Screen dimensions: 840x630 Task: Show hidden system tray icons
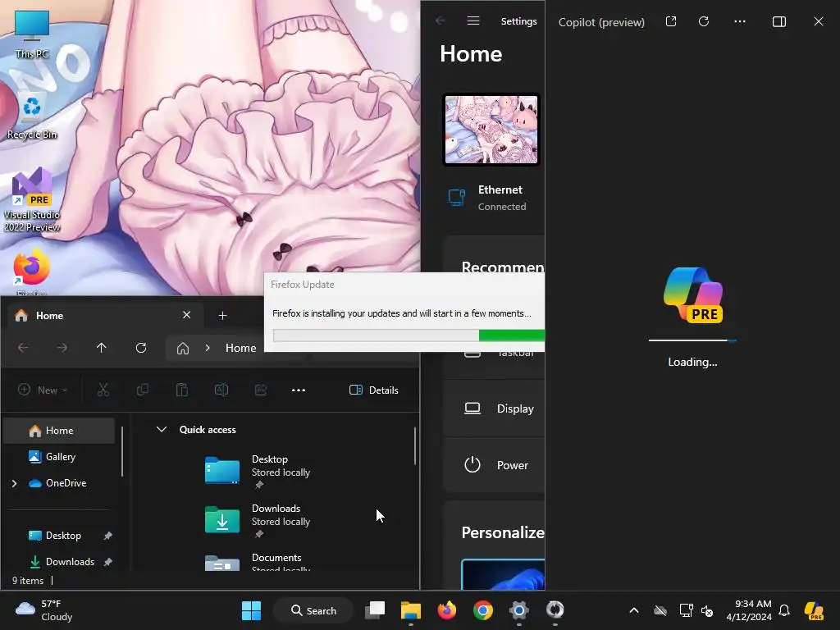point(634,610)
